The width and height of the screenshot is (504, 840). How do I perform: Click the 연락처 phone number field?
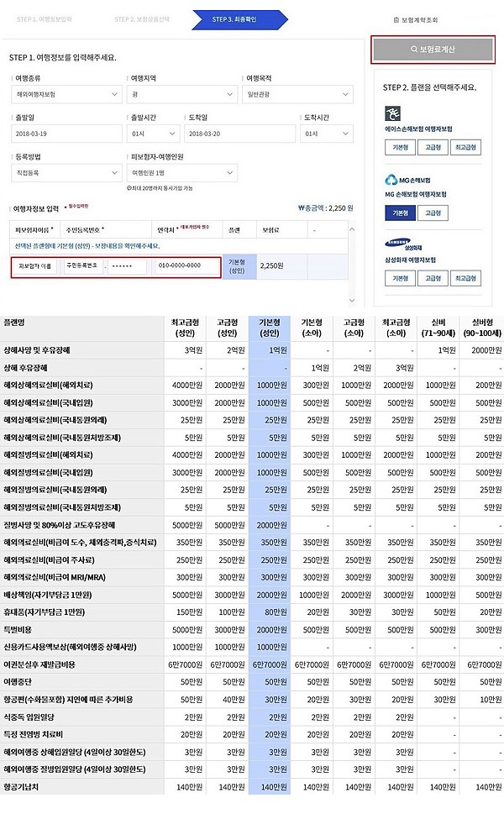pyautogui.click(x=186, y=265)
